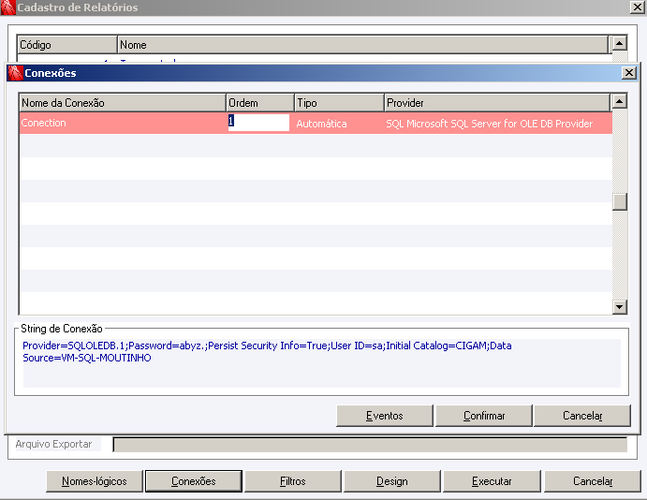This screenshot has width=647, height=500.
Task: Click the Provider column header
Action: point(497,103)
